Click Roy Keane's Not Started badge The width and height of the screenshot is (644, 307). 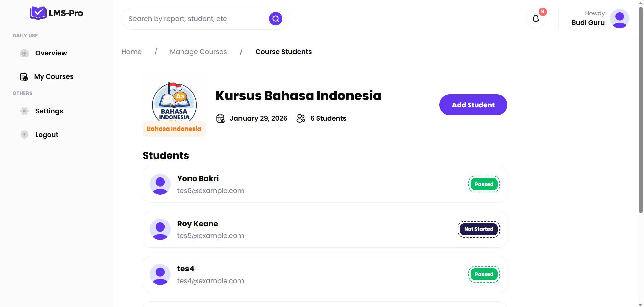point(479,229)
